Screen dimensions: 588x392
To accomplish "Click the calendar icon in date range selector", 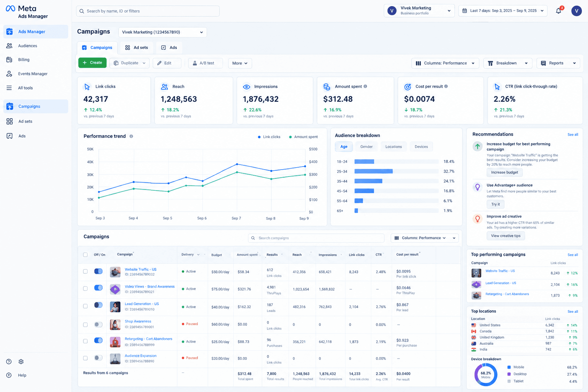I will pyautogui.click(x=465, y=11).
